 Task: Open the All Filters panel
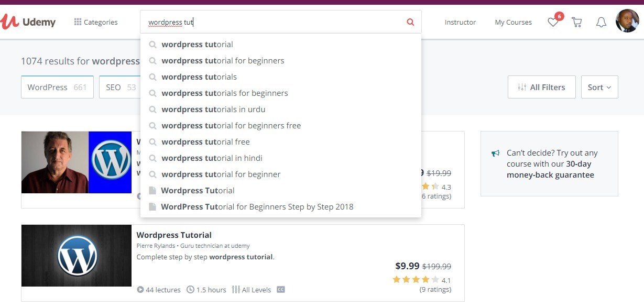click(541, 87)
